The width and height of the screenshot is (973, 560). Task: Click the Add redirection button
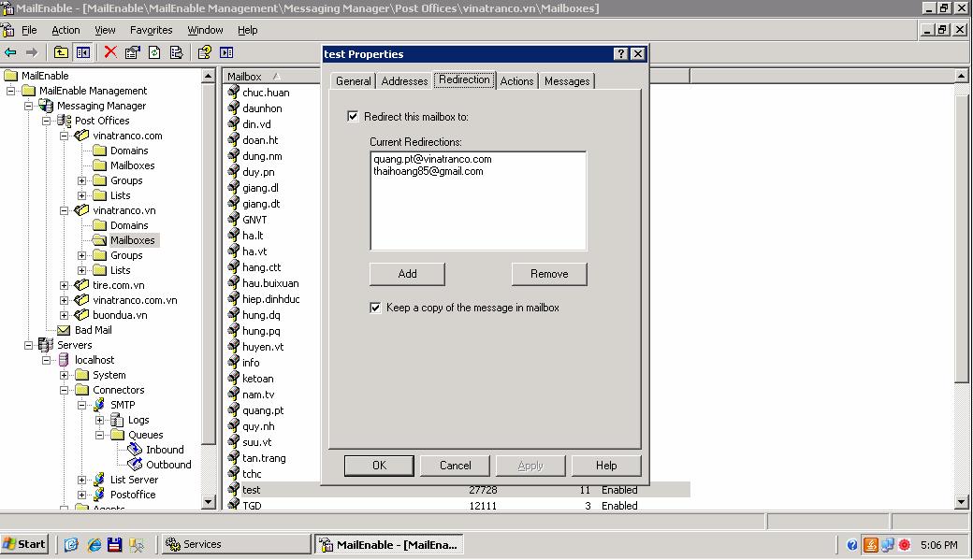click(407, 274)
